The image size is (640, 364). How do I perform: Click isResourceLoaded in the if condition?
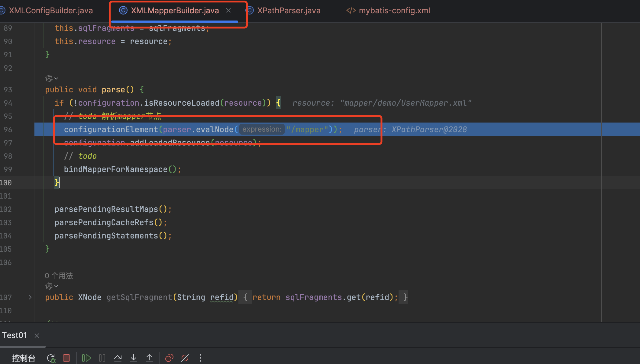point(182,103)
